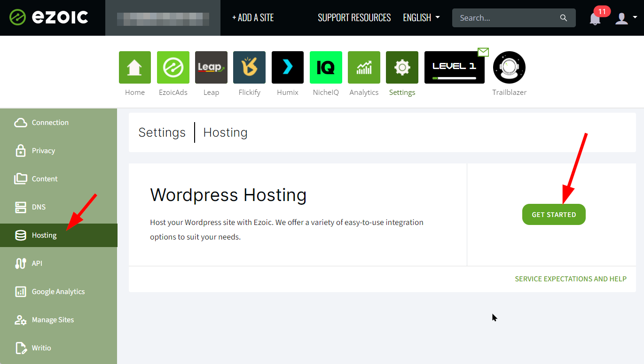Open Connection settings in sidebar
This screenshot has width=644, height=364.
[x=59, y=123]
